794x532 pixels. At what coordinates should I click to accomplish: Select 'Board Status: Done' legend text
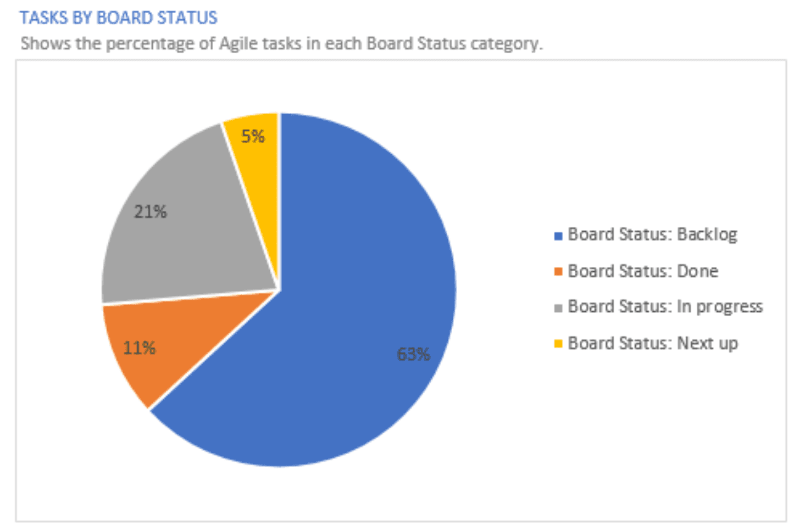click(x=643, y=271)
